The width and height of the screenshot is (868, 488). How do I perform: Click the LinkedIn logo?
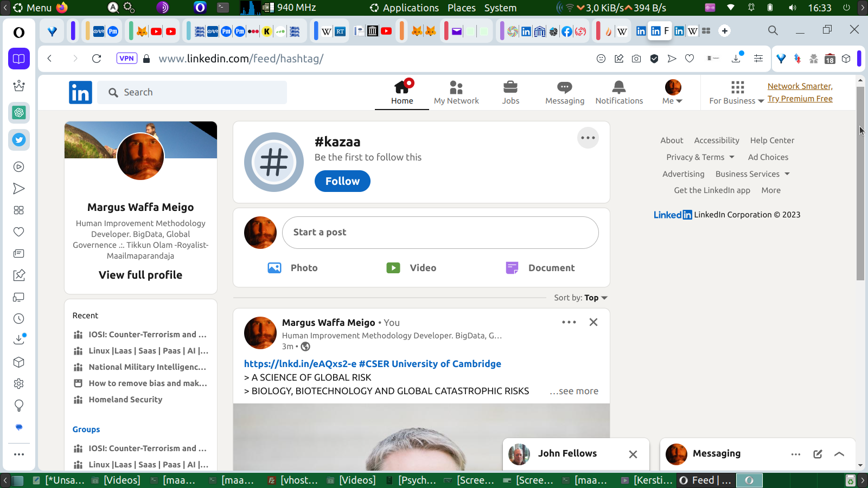click(x=80, y=93)
